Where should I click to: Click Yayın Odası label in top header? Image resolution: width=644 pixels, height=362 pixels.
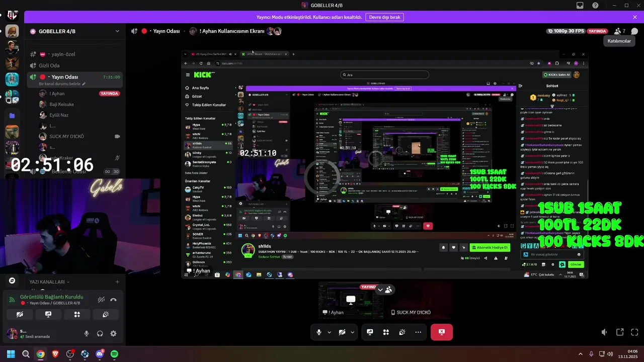pos(166,31)
